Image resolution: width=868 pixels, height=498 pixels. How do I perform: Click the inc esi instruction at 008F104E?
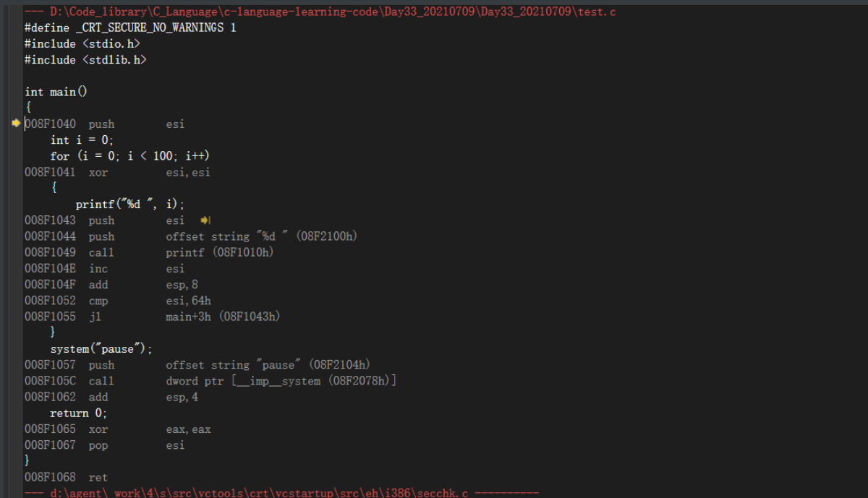click(104, 268)
